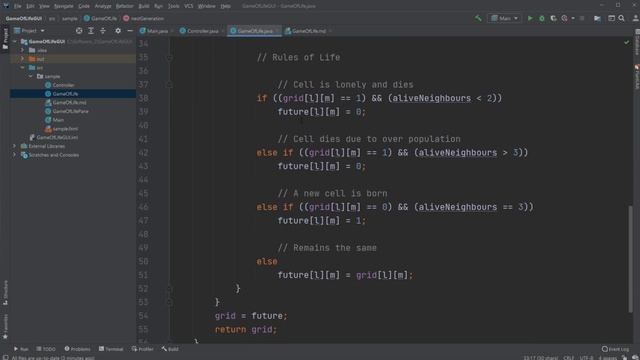Screen dimensions: 640x360
Task: Open the Problems tool window button
Action: pos(77,349)
